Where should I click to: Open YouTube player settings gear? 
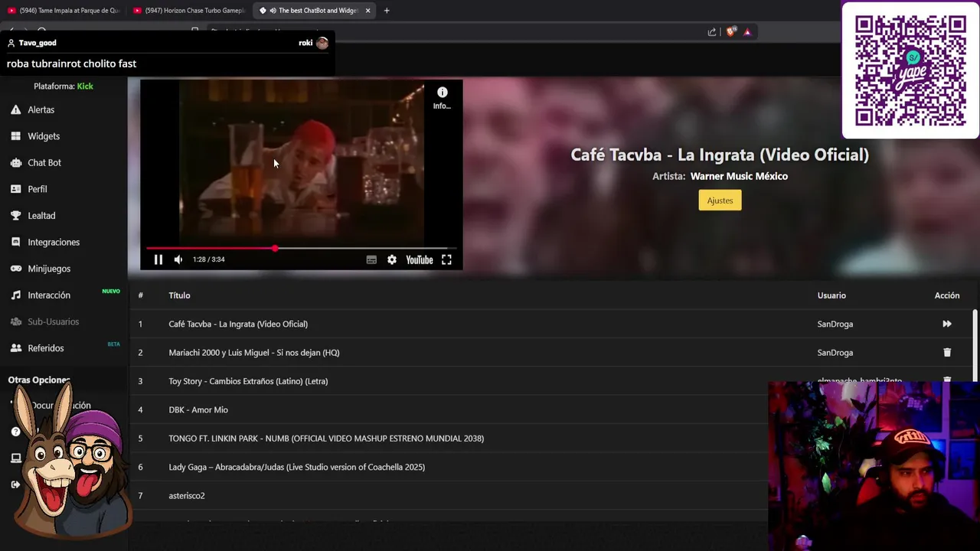(x=392, y=259)
